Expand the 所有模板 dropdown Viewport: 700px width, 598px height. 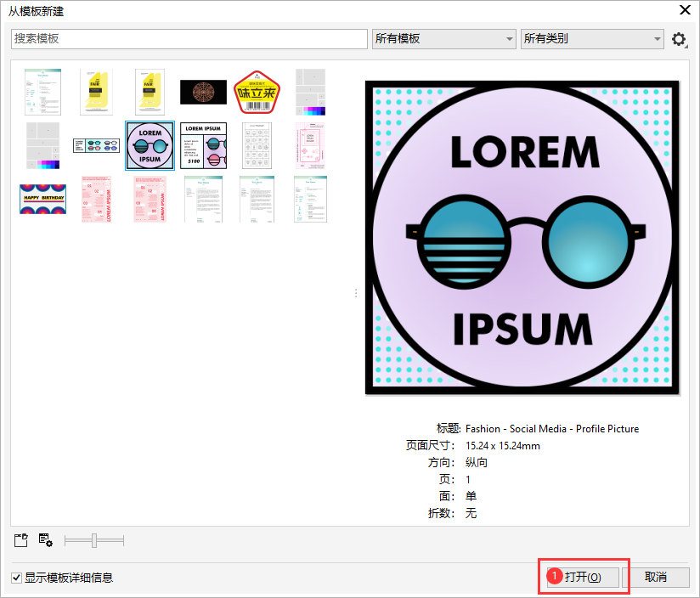click(443, 39)
